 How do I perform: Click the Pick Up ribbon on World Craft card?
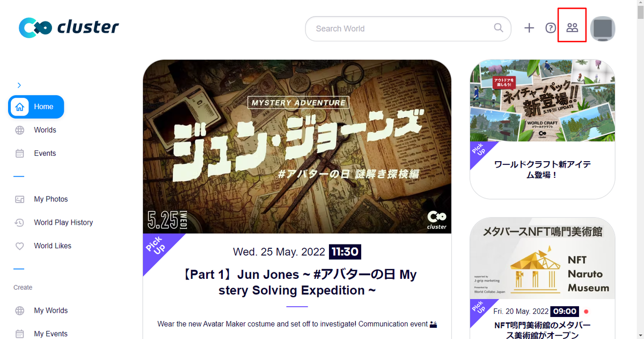pyautogui.click(x=480, y=151)
